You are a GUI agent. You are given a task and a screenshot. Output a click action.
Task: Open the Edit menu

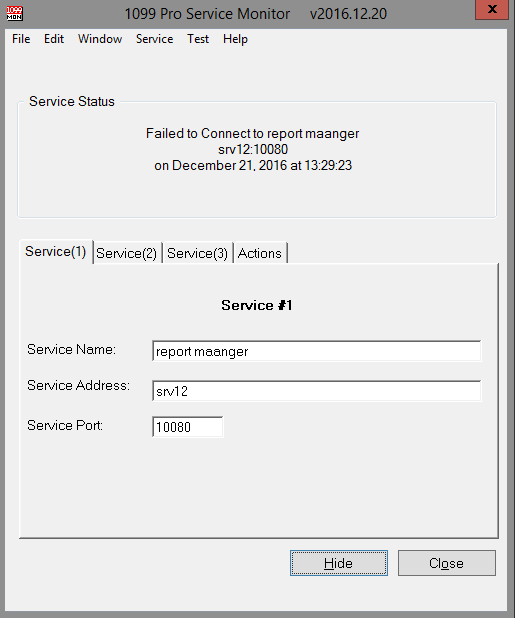(x=54, y=39)
